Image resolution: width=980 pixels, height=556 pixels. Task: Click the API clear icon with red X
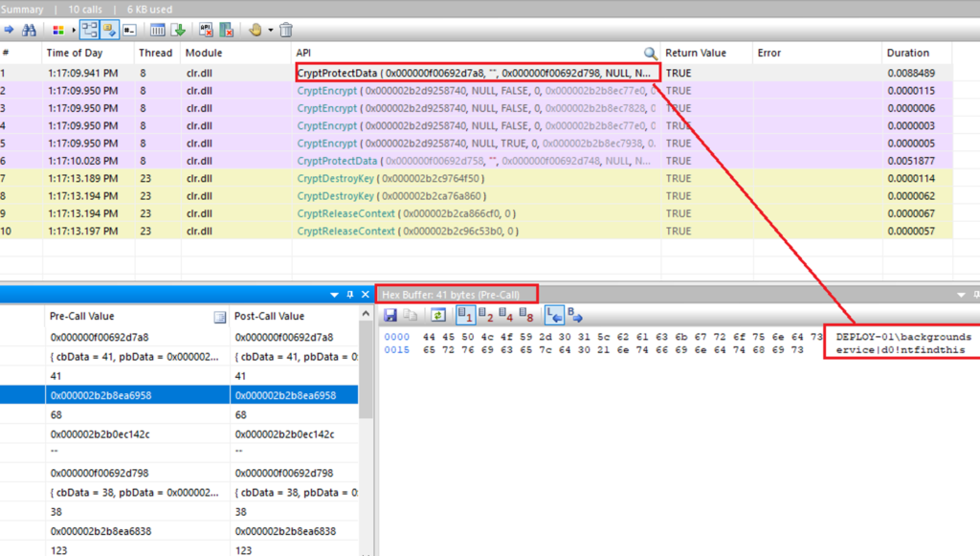tap(205, 30)
